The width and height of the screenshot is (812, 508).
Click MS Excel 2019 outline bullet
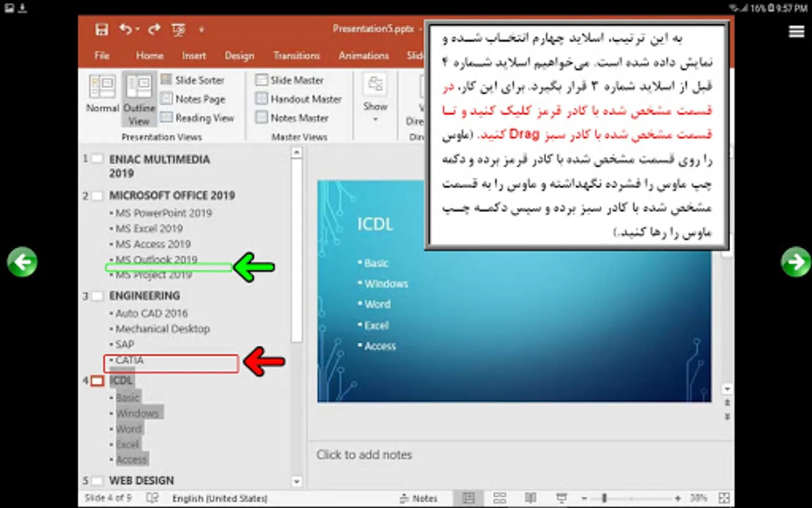(149, 229)
